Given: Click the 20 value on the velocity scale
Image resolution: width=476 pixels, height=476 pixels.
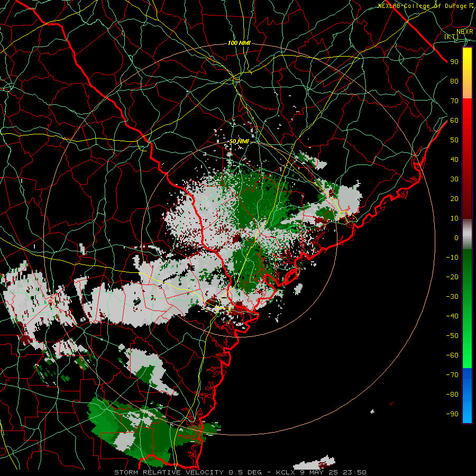Looking at the screenshot, I should click(454, 198).
